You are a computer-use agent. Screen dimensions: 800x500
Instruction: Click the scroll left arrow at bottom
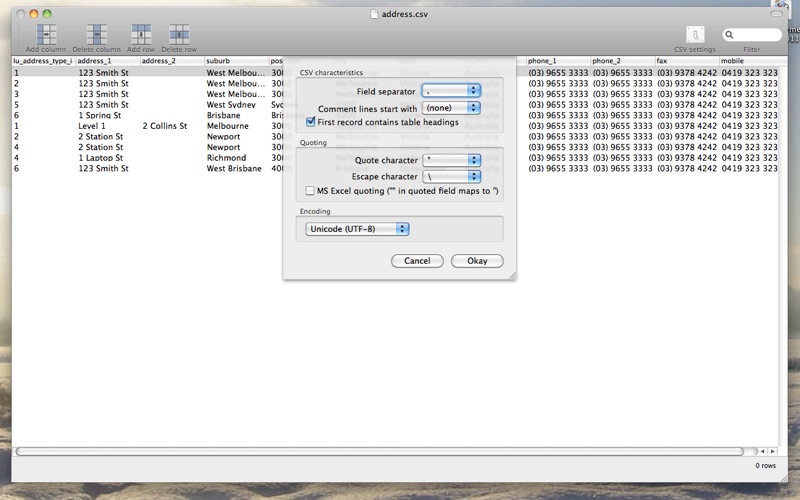coord(761,452)
